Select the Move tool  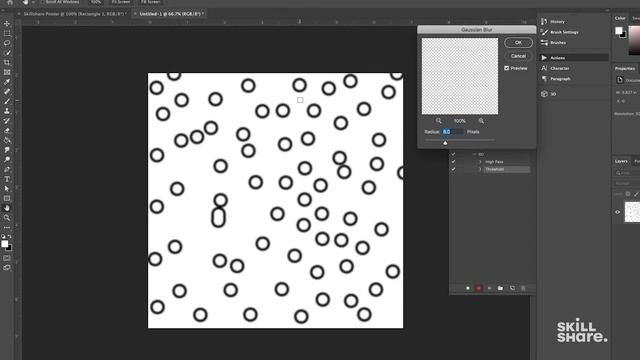[x=7, y=24]
